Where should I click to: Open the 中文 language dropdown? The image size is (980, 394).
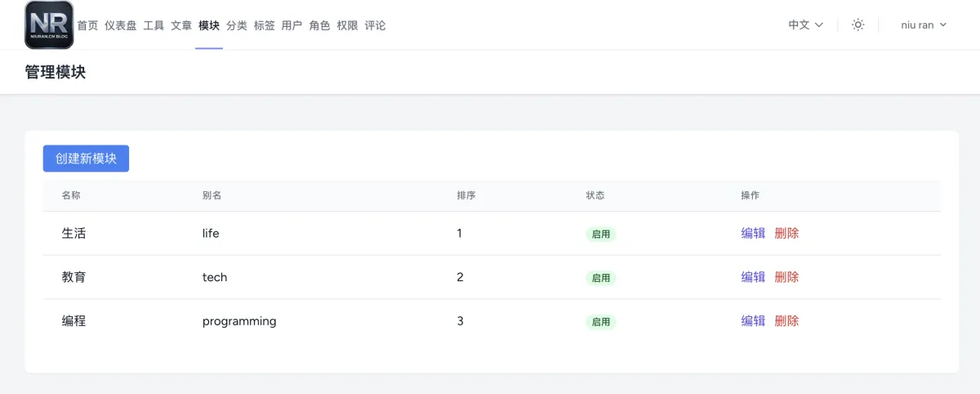point(805,25)
